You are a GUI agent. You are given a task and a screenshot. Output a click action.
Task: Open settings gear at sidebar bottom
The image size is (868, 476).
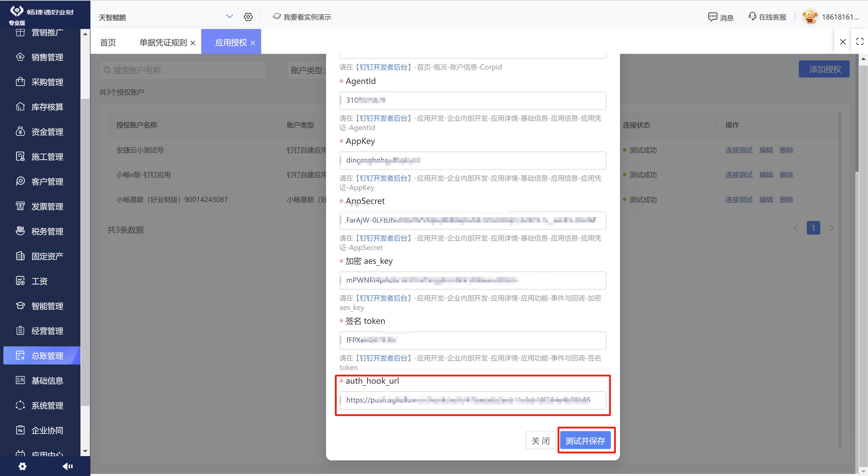coord(22,466)
